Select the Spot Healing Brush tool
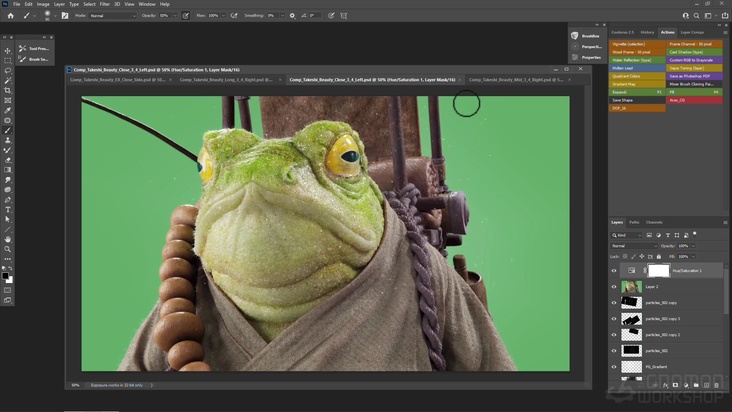 7,120
